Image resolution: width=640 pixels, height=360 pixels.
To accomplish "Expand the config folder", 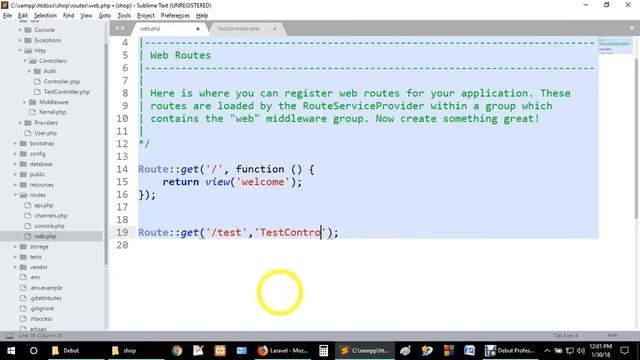I will tap(15, 153).
